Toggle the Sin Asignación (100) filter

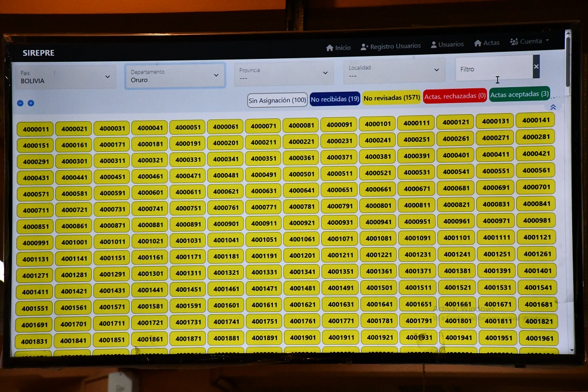[x=277, y=100]
